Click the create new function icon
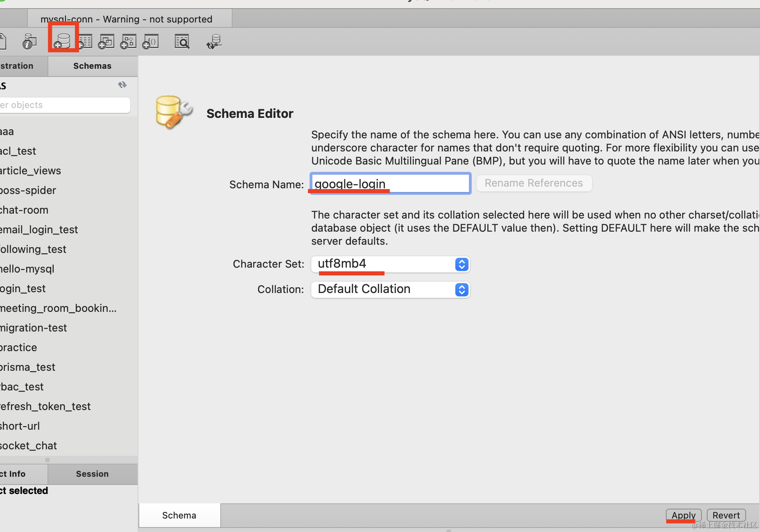The width and height of the screenshot is (760, 532). [x=150, y=41]
